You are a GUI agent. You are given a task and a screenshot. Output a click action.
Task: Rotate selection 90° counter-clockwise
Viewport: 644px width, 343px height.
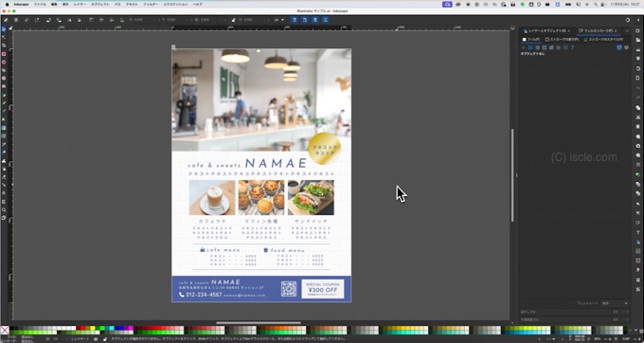pos(48,20)
